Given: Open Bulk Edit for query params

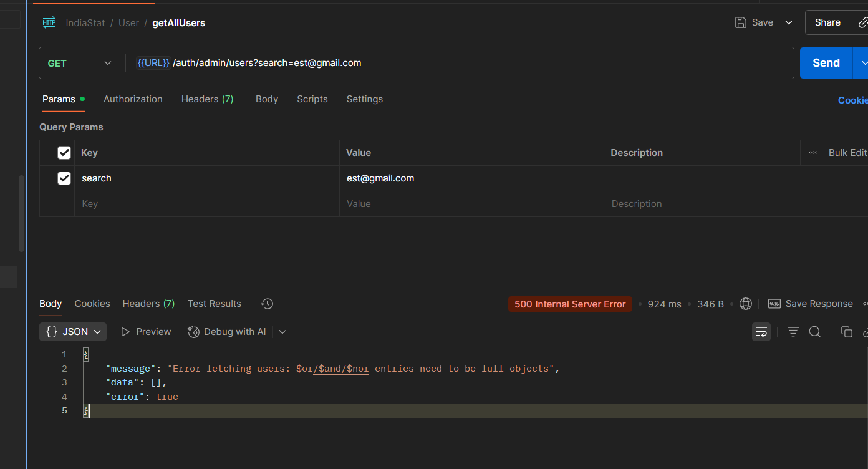Looking at the screenshot, I should pos(847,153).
